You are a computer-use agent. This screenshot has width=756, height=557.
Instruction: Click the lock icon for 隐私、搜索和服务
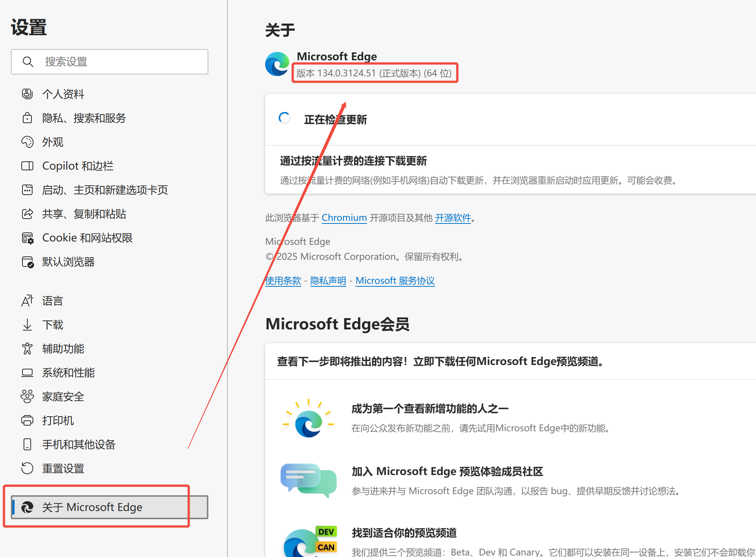click(27, 118)
